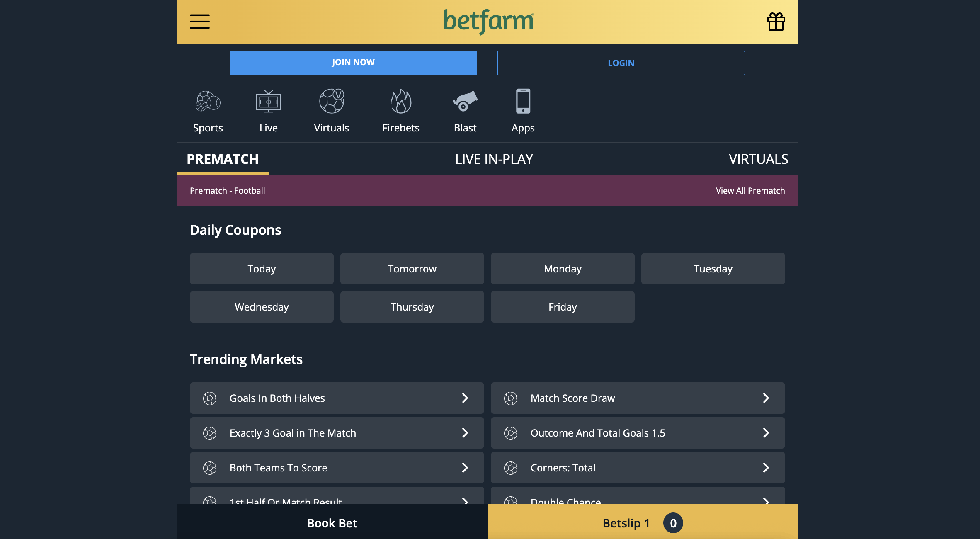Viewport: 980px width, 539px height.
Task: Click football icon beside Corners: Total
Action: click(x=511, y=468)
